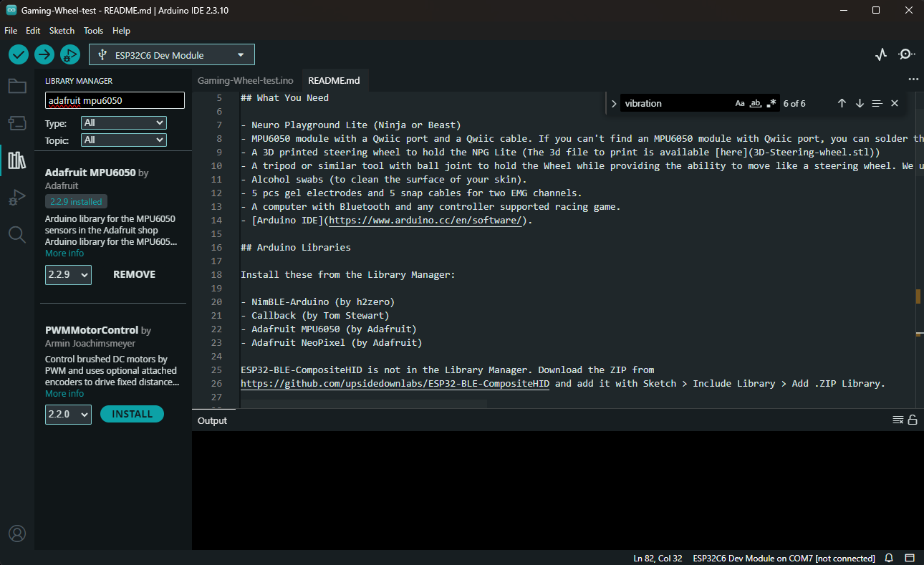Click the 'NimBLE-Arduino (by h2zero)' line
This screenshot has height=565, width=924.
(x=317, y=302)
